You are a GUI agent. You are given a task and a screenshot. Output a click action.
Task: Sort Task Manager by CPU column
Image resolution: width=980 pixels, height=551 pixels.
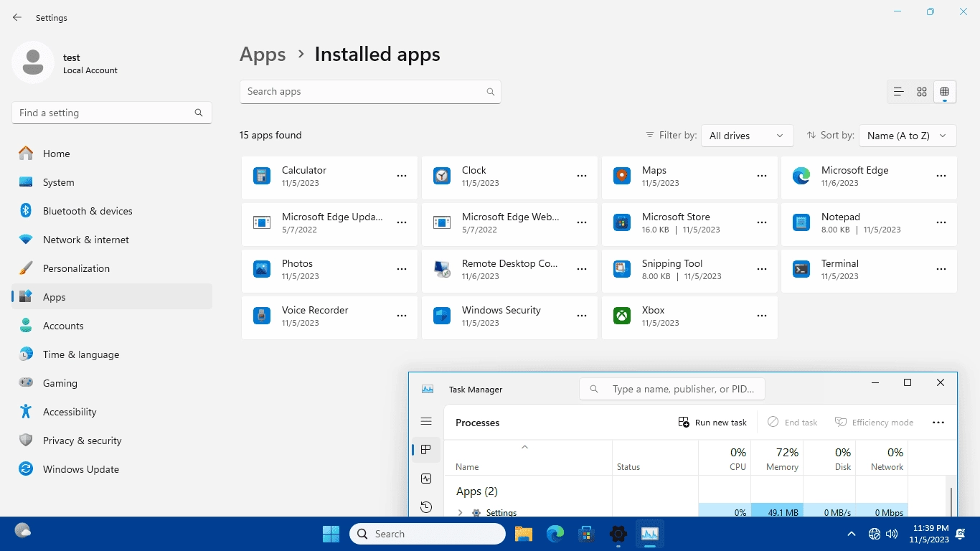pos(725,458)
